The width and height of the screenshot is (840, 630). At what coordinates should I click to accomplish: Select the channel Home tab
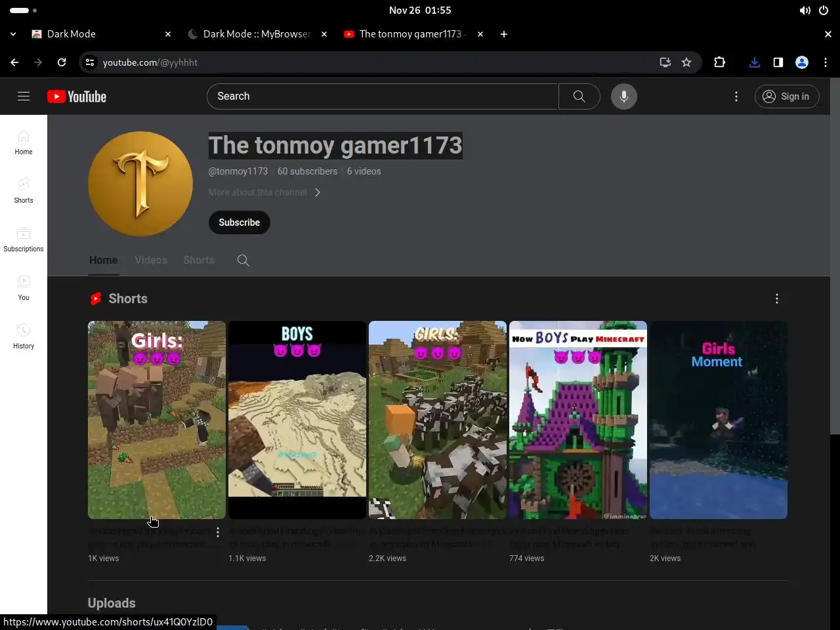[x=104, y=260]
